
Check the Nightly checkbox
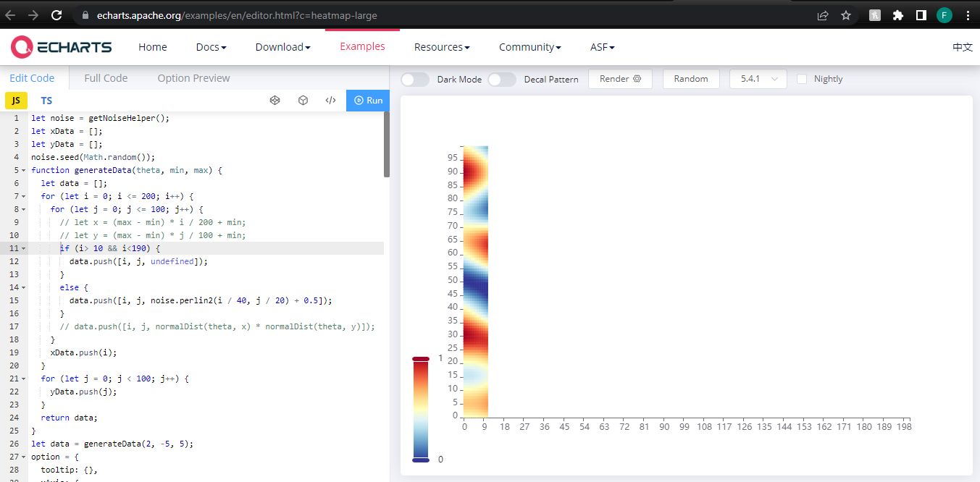[x=800, y=79]
